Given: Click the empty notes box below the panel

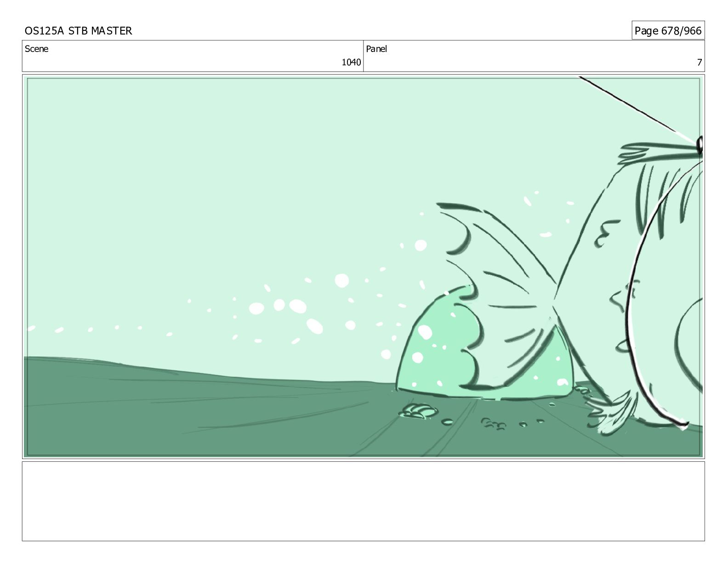Looking at the screenshot, I should (363, 501).
